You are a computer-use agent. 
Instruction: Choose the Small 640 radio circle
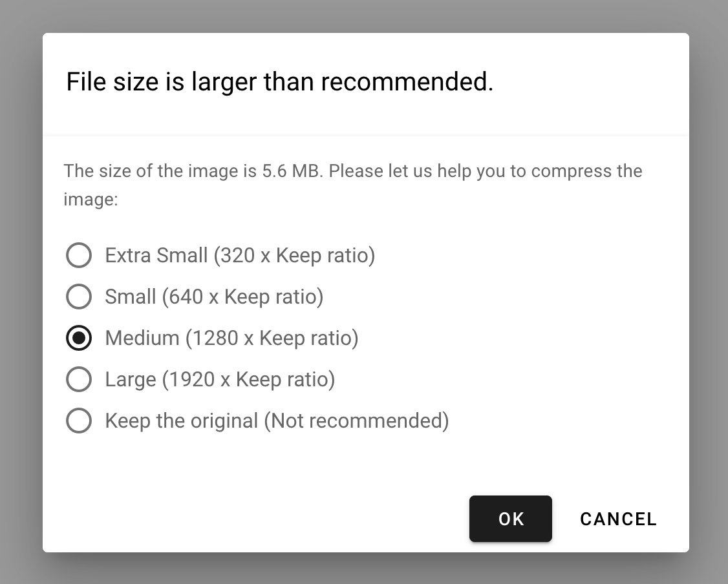78,297
